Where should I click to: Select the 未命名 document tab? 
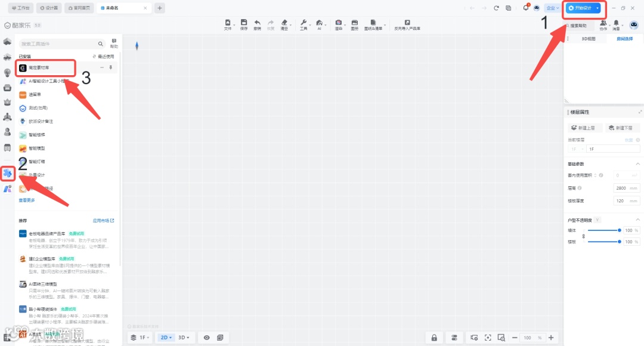124,8
